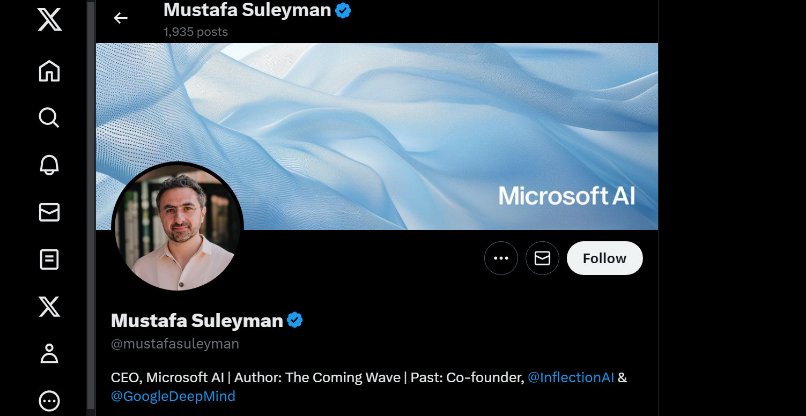Open three-dot more options beside Follow
806x416 pixels.
click(501, 258)
